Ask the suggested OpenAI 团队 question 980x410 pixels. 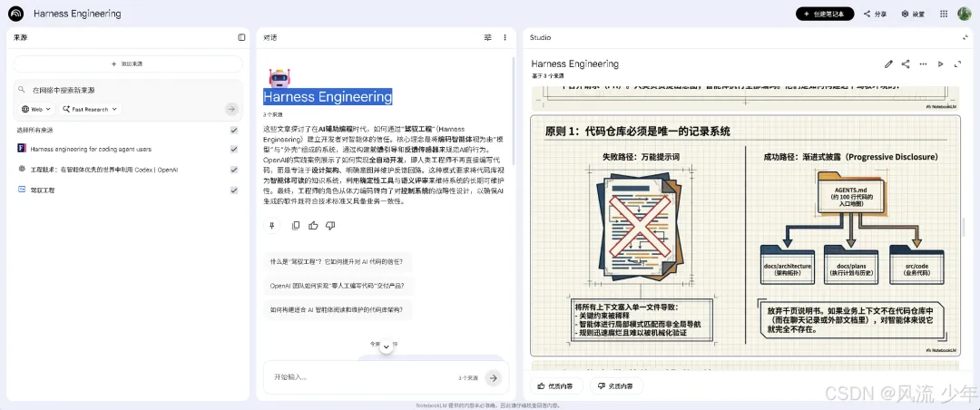[x=338, y=286]
